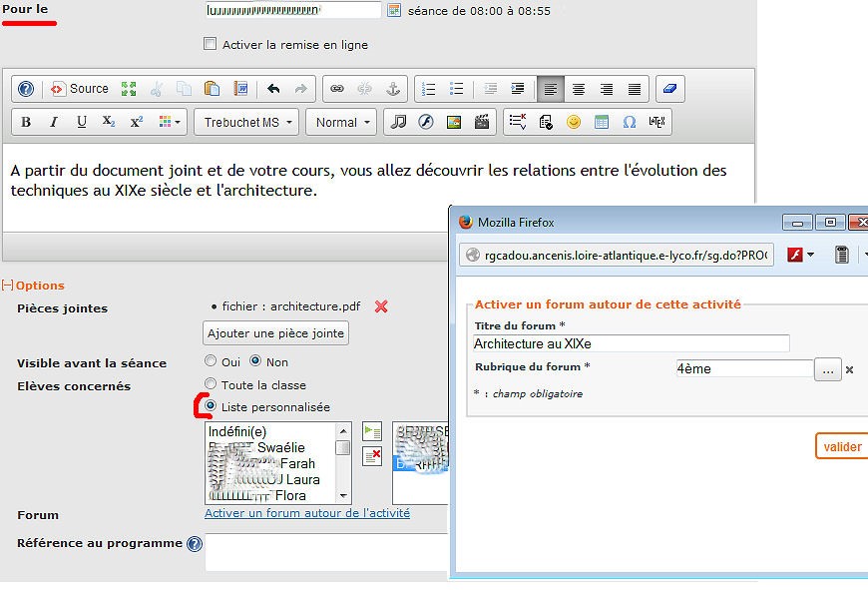Collapse the Options section

pos(7,286)
